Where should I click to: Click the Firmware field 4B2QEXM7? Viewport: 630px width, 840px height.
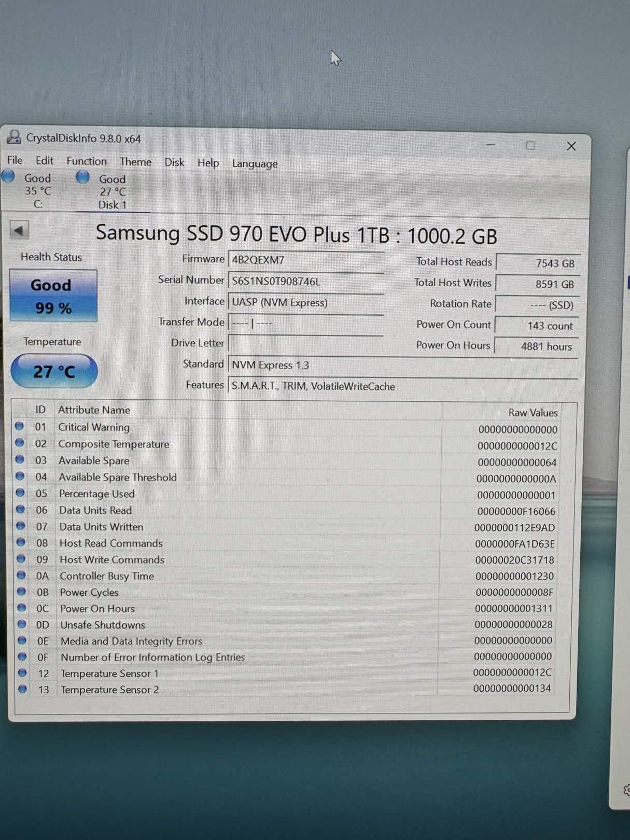[x=306, y=260]
